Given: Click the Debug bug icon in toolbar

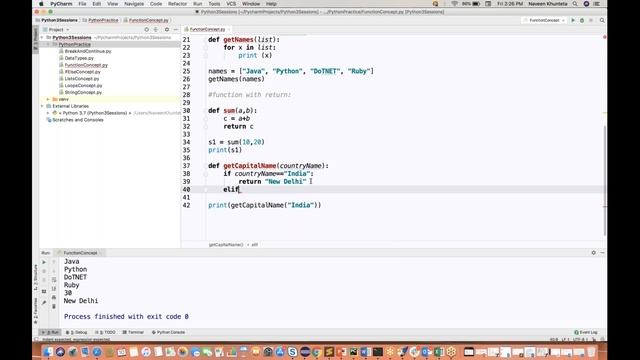Looking at the screenshot, I should (x=582, y=20).
